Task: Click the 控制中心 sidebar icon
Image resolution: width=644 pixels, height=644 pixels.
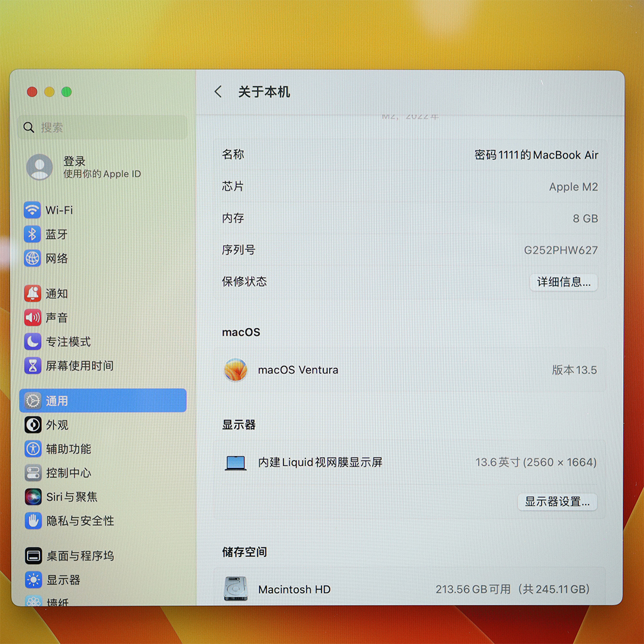Action: click(x=33, y=473)
